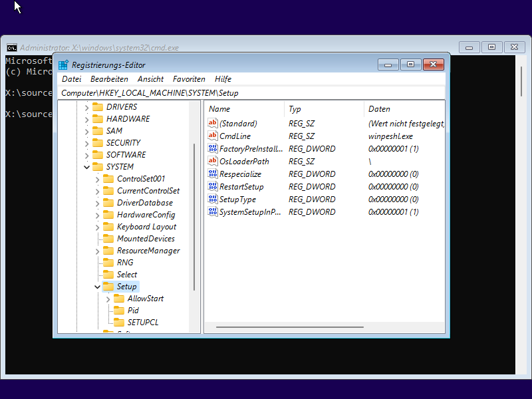532x399 pixels.
Task: Collapse the SYSTEM tree node
Action: point(87,167)
